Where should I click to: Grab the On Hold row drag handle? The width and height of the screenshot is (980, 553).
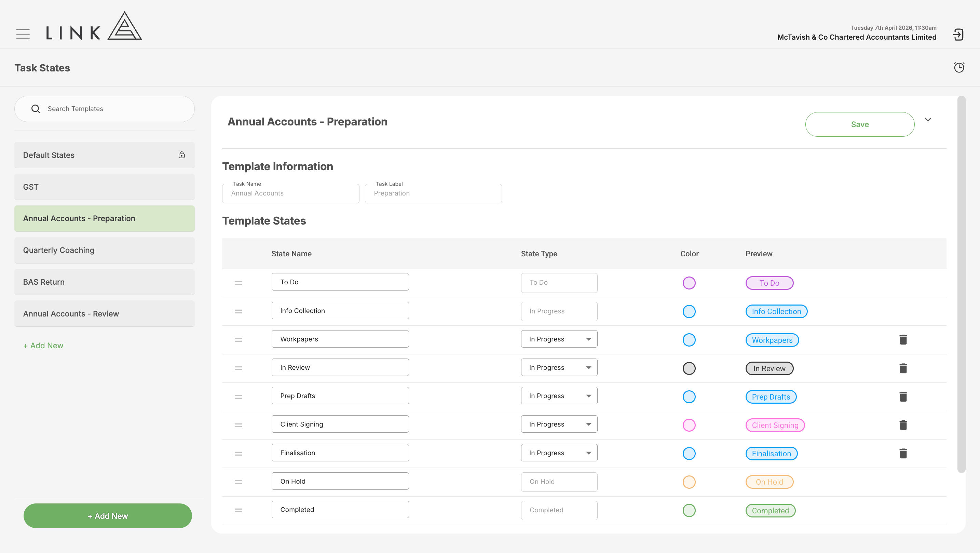[x=239, y=482]
